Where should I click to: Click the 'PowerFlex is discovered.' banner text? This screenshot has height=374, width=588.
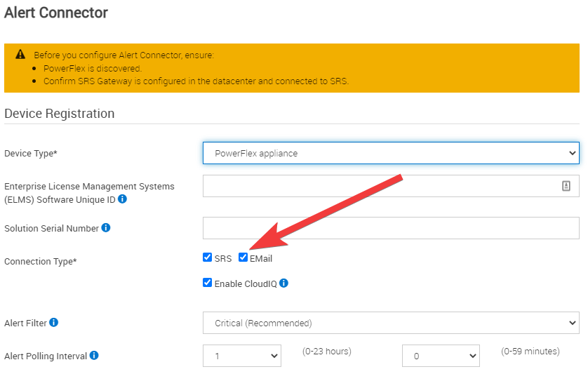click(93, 69)
